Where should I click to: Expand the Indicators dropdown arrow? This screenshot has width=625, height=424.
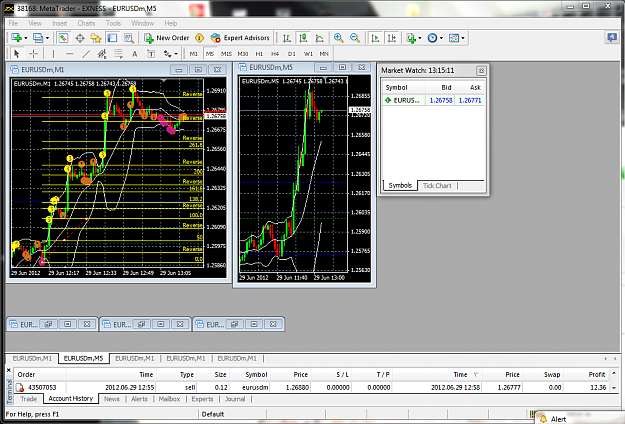(x=420, y=38)
